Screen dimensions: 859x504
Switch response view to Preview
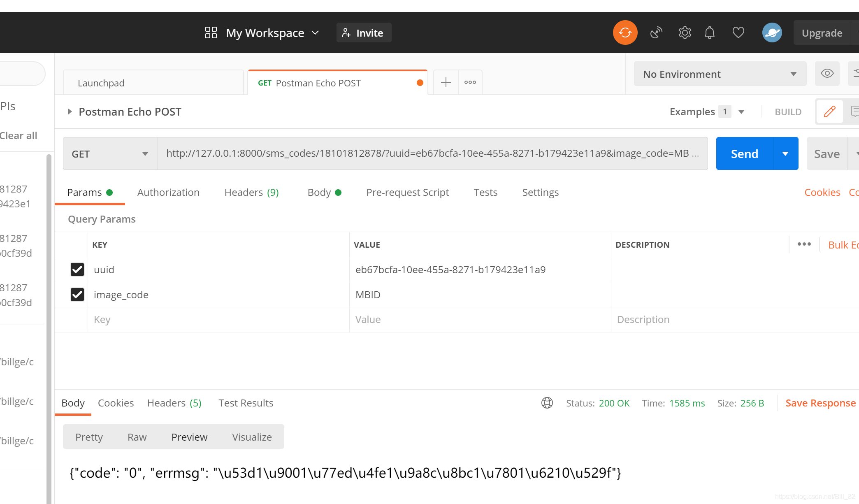[189, 437]
